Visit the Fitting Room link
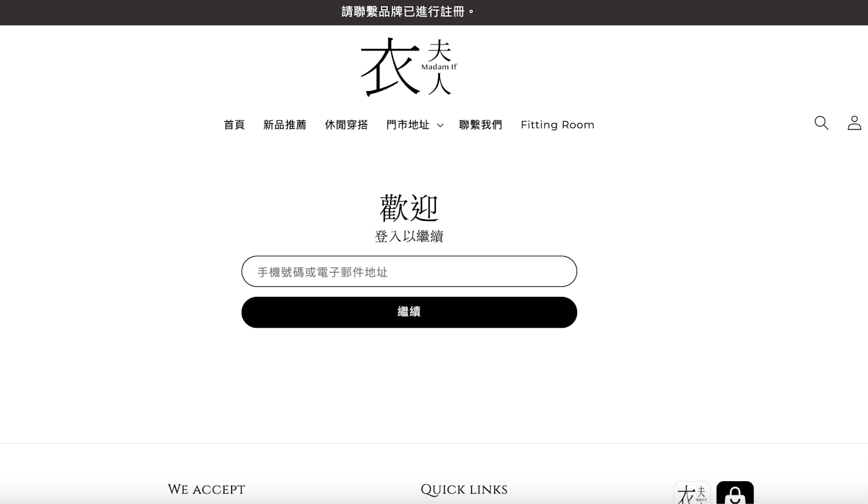The height and width of the screenshot is (504, 868). coord(557,125)
